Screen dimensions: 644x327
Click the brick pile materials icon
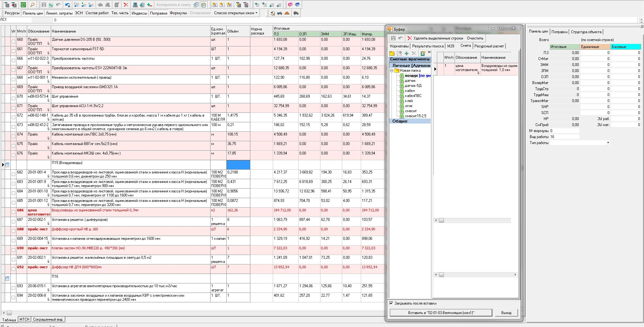click(x=287, y=13)
